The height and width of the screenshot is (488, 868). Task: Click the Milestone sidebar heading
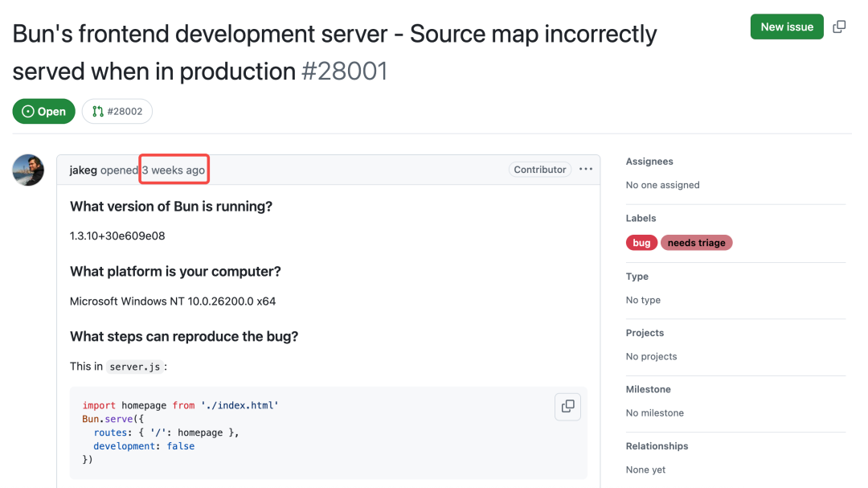[x=648, y=390]
